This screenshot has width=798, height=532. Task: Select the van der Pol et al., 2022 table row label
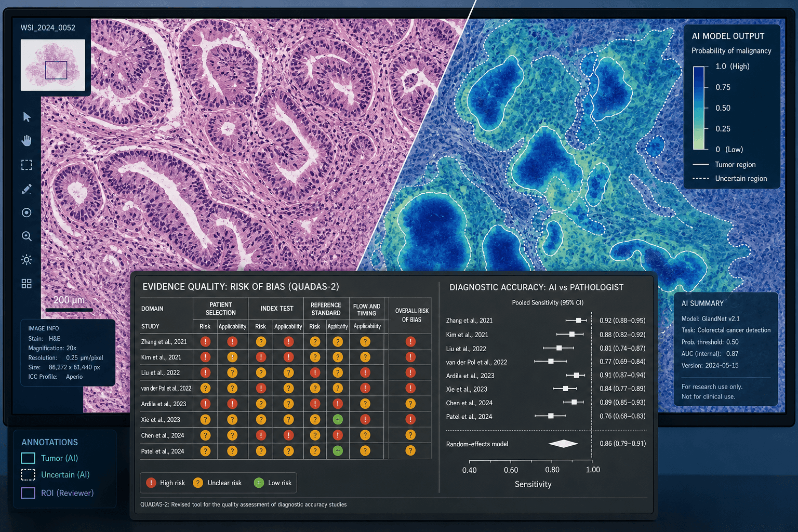[166, 388]
